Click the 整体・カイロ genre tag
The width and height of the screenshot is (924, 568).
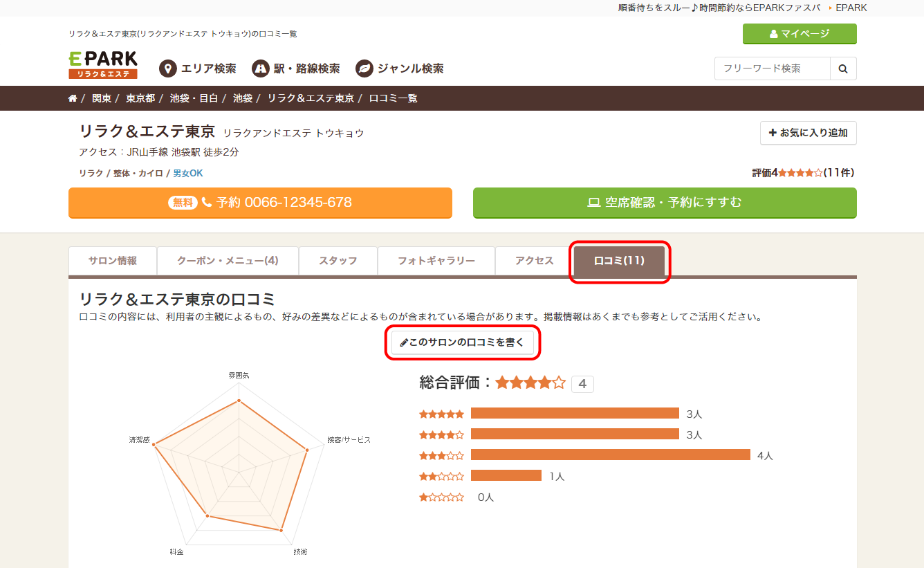[138, 173]
